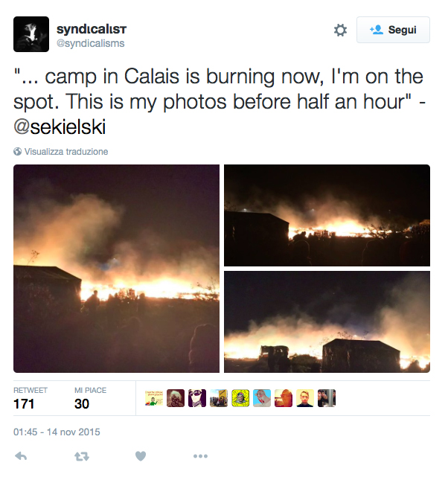Click Visualizza traduzione link

pyautogui.click(x=66, y=152)
